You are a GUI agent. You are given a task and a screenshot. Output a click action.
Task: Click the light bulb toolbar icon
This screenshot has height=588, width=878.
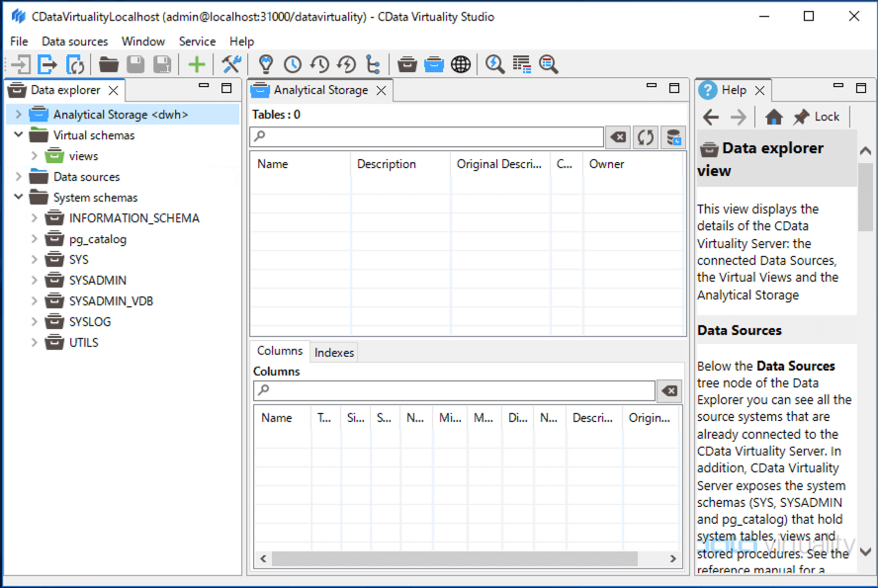[265, 64]
